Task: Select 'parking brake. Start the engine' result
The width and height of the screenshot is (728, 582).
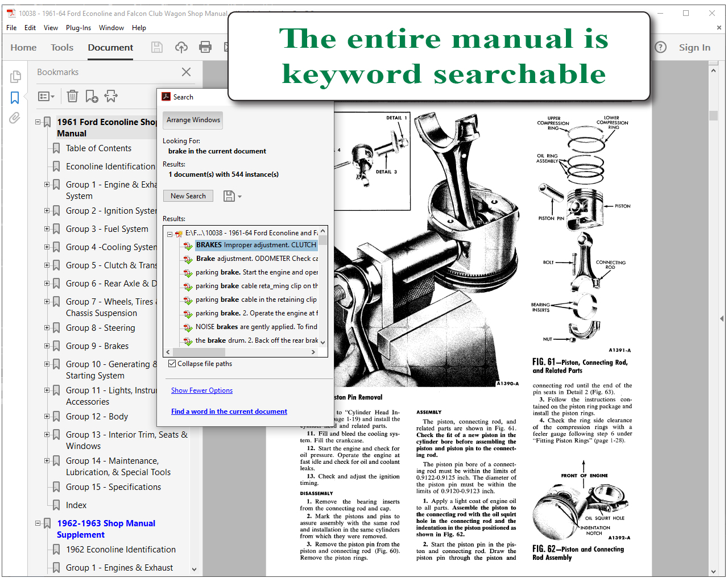Action: [257, 273]
